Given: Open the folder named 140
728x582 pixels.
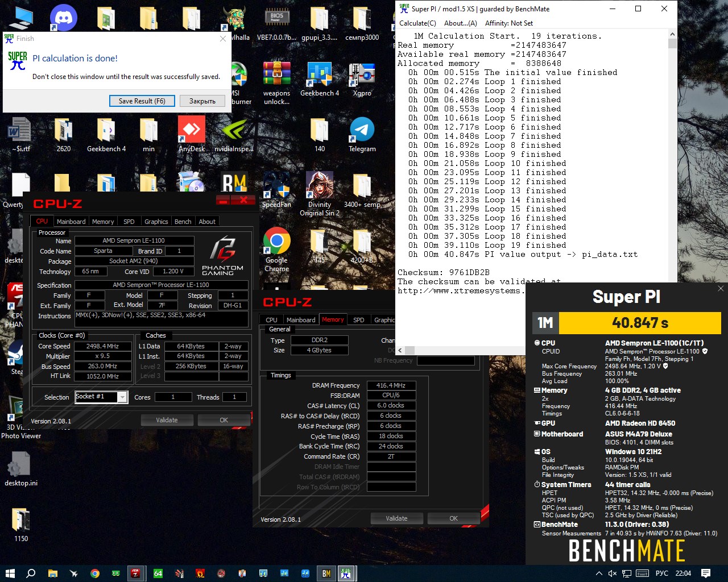Looking at the screenshot, I should pos(320,134).
